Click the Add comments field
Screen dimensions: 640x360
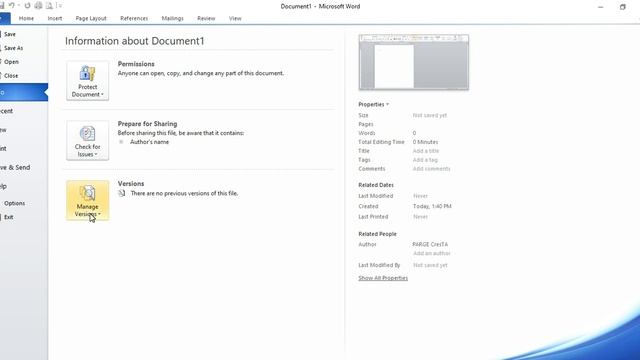pyautogui.click(x=431, y=169)
